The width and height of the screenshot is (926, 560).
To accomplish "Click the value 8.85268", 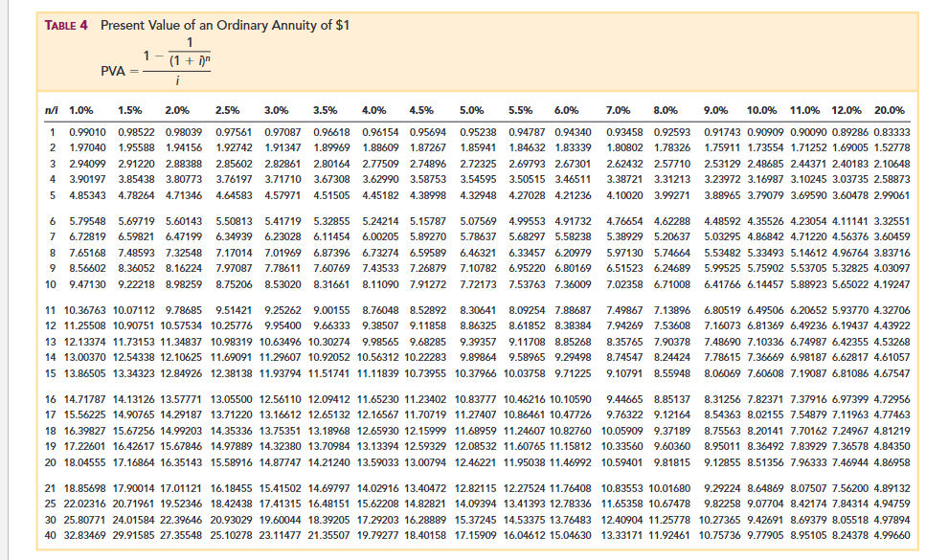I will [573, 342].
